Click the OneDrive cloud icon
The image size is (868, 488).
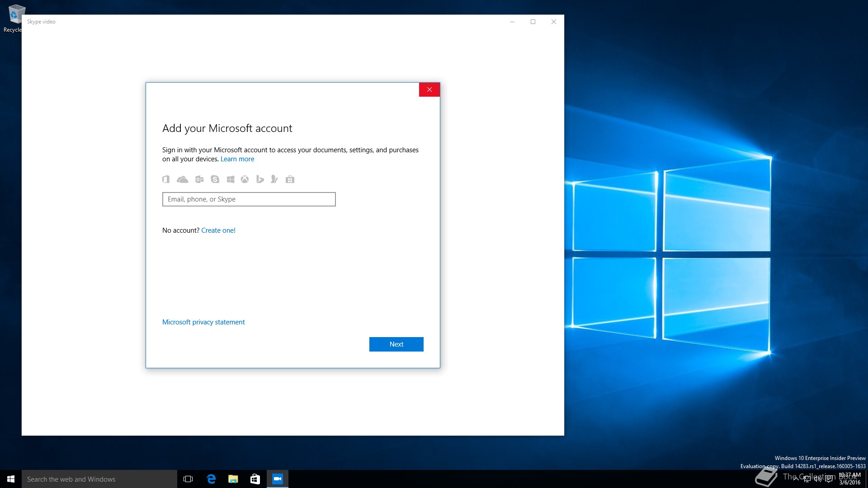[x=183, y=179]
